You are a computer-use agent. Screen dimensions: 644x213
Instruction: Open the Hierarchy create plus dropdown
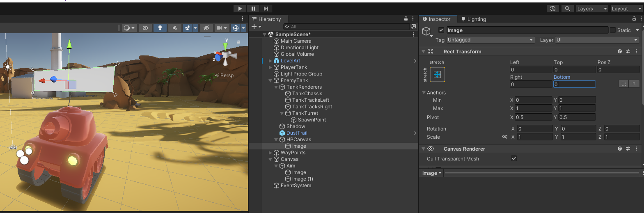pos(256,27)
